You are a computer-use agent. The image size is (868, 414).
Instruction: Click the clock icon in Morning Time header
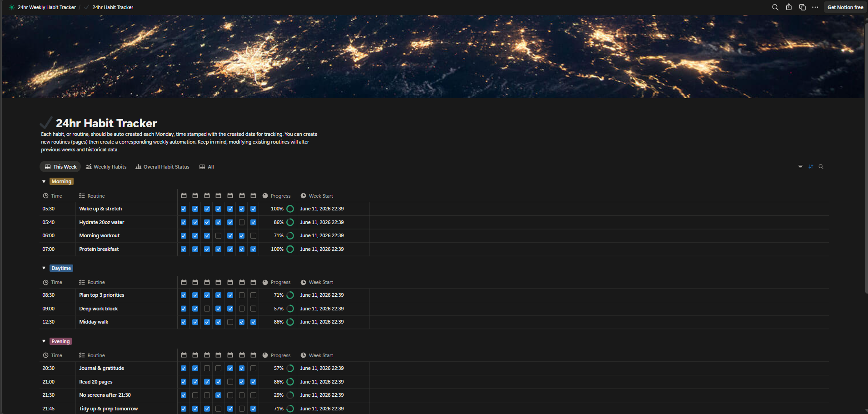[x=45, y=196]
